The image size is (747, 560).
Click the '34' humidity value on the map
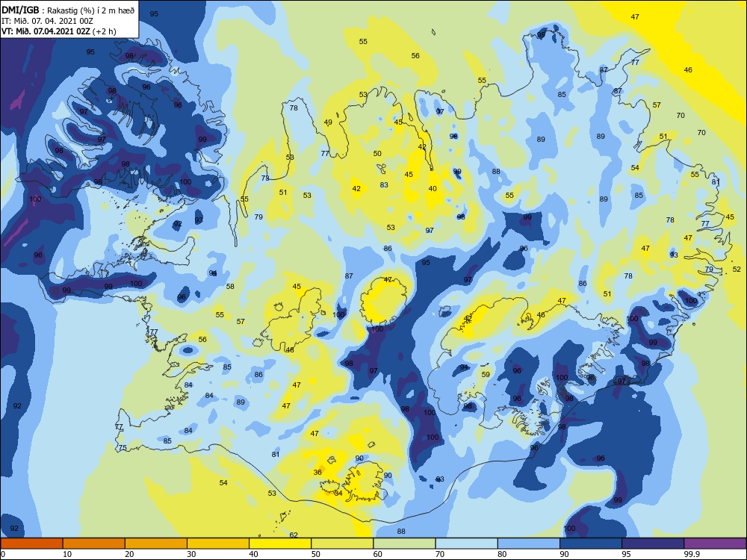338,493
